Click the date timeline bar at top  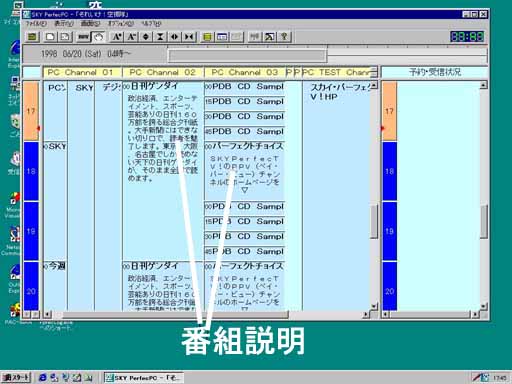pyautogui.click(x=247, y=55)
